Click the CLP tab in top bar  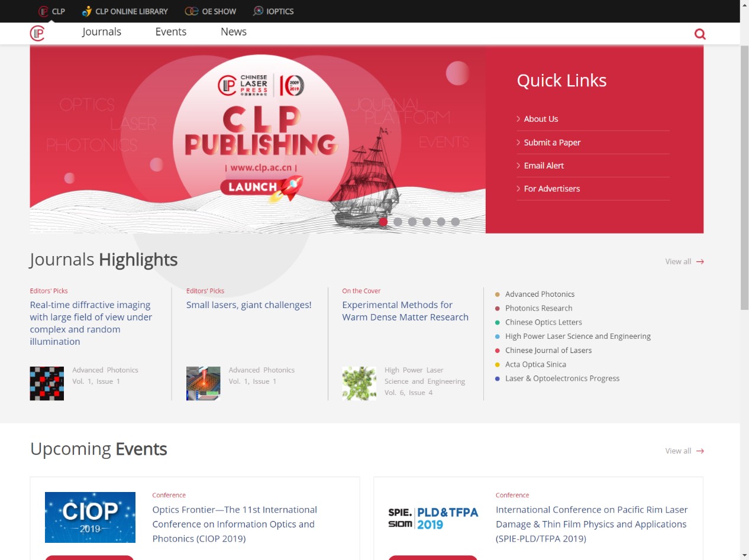(51, 11)
